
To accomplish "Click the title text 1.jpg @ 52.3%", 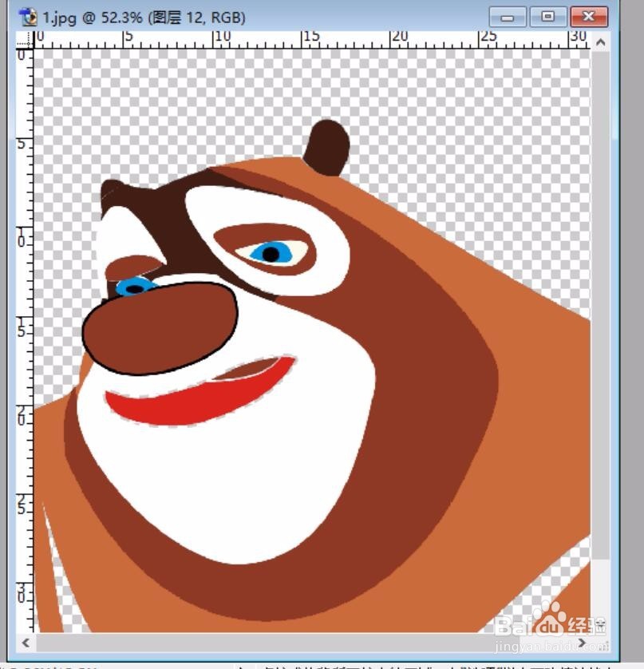I will 92,18.
